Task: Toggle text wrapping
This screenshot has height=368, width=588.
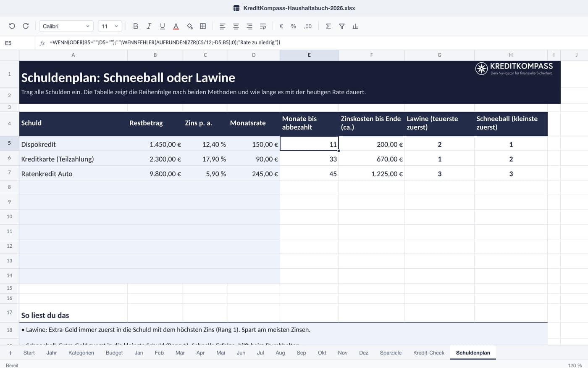Action: click(263, 26)
